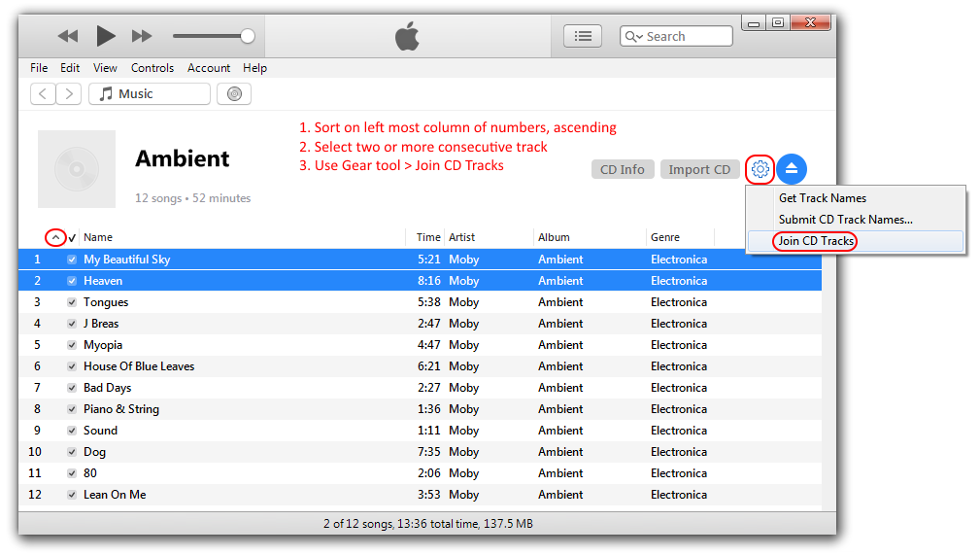
Task: Eject the CD with the blue eject button
Action: click(792, 169)
